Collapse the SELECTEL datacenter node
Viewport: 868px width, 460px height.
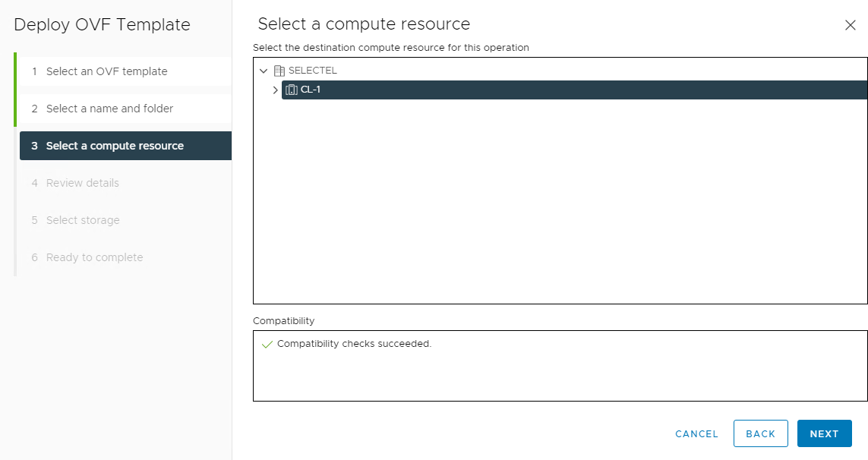click(264, 71)
